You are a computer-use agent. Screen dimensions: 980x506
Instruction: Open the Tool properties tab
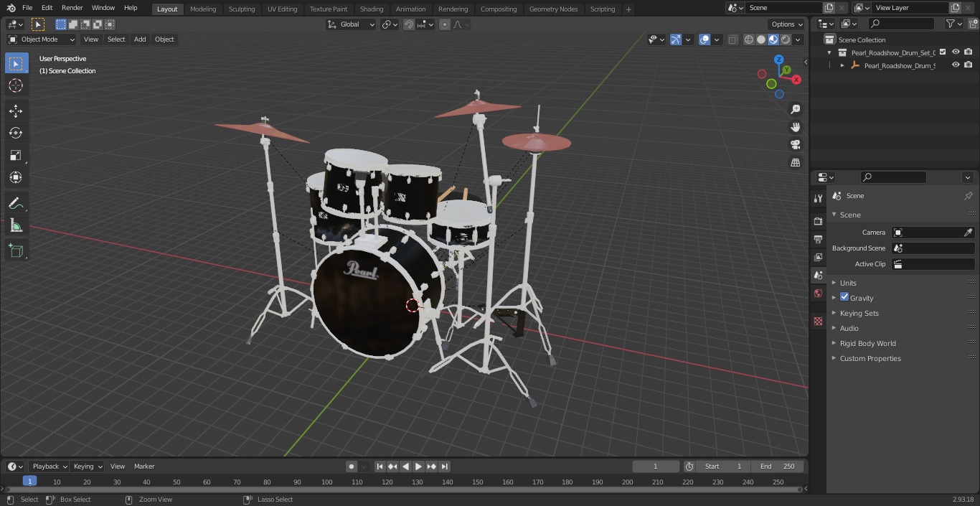pyautogui.click(x=818, y=199)
